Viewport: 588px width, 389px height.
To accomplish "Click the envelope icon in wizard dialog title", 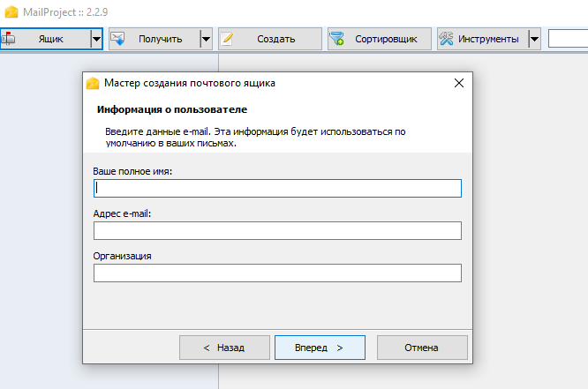I will pyautogui.click(x=93, y=83).
